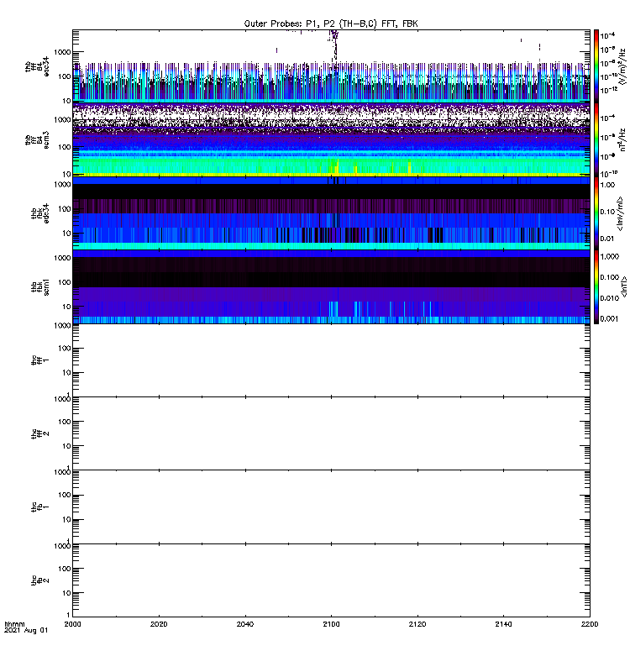Click the '2000' time axis label
Image resolution: width=630 pixels, height=672 pixels.
pyautogui.click(x=72, y=624)
